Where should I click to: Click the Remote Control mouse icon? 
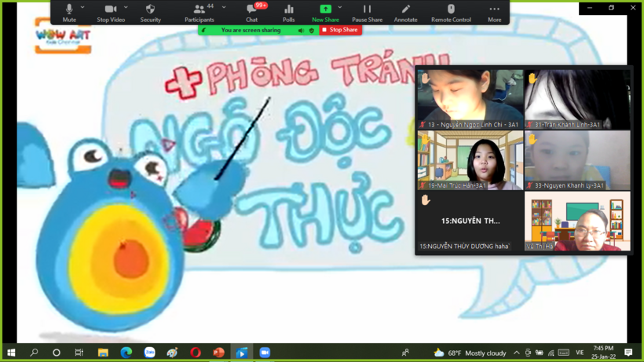(451, 12)
